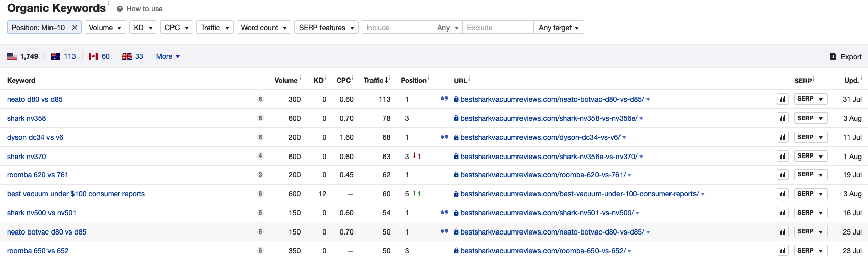Screen dimensions: 868x260
Task: Click the How to use link
Action: 144,9
